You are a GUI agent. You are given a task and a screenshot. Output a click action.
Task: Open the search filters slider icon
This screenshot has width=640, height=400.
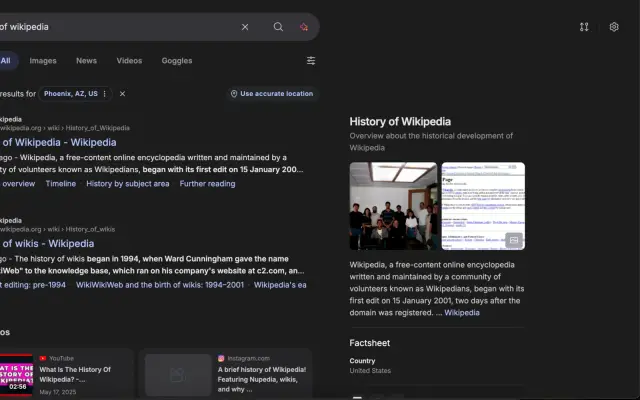(x=311, y=61)
